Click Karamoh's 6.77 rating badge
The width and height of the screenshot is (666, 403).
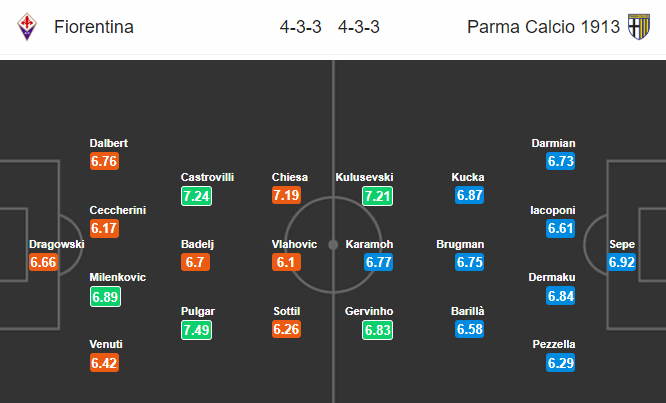378,262
